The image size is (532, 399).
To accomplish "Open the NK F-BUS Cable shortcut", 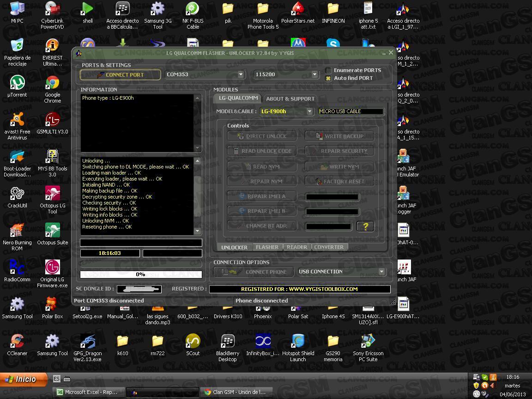I will [x=193, y=15].
